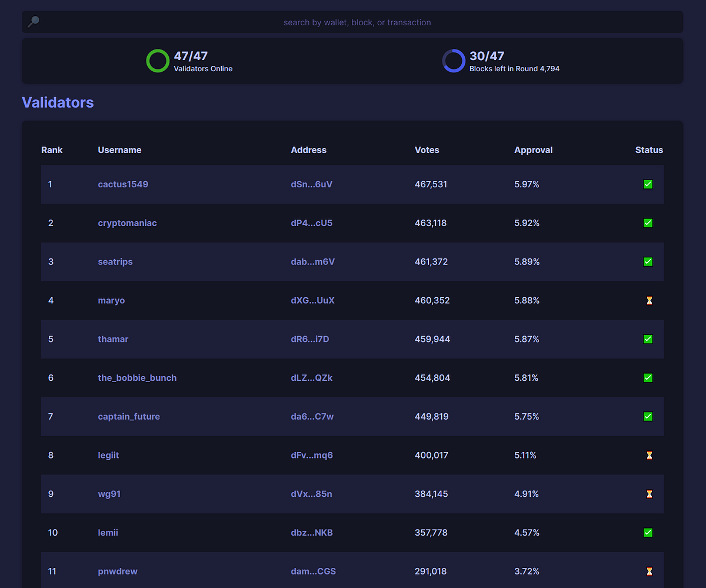The image size is (706, 588).
Task: Click the hourglass status icon for wg91
Action: point(649,494)
